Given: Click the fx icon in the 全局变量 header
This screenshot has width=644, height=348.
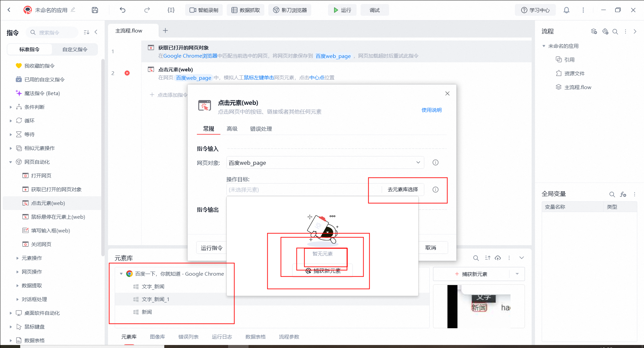Looking at the screenshot, I should point(623,194).
